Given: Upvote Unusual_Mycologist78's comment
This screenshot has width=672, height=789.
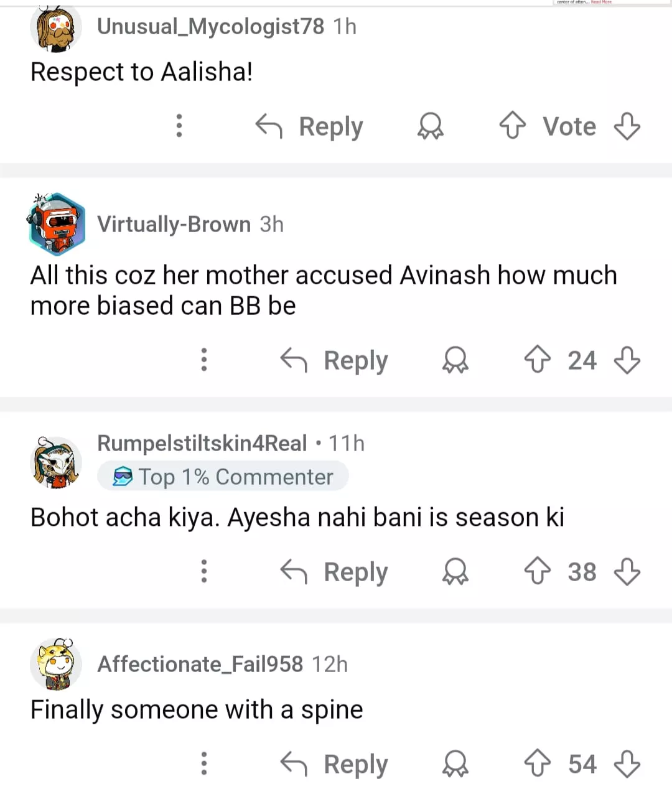Looking at the screenshot, I should pos(512,126).
